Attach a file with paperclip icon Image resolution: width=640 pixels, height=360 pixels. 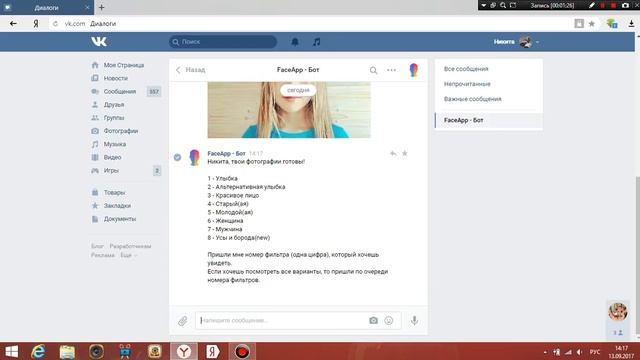(182, 321)
